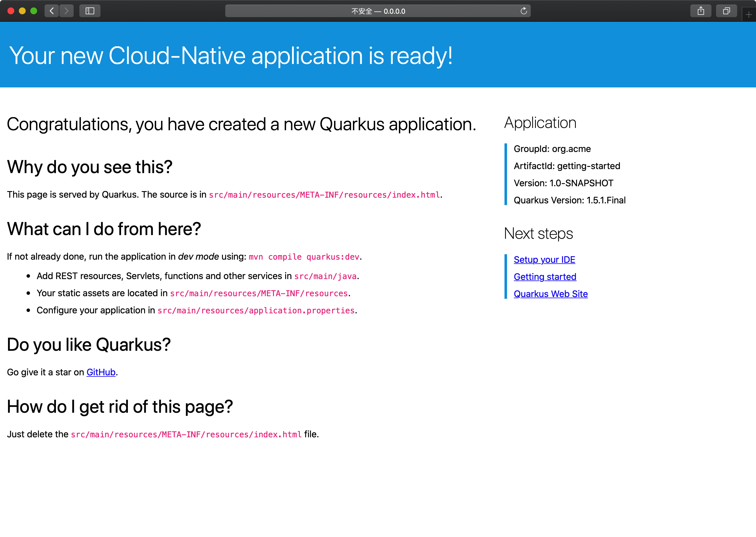Click the forward navigation arrow

click(x=67, y=11)
